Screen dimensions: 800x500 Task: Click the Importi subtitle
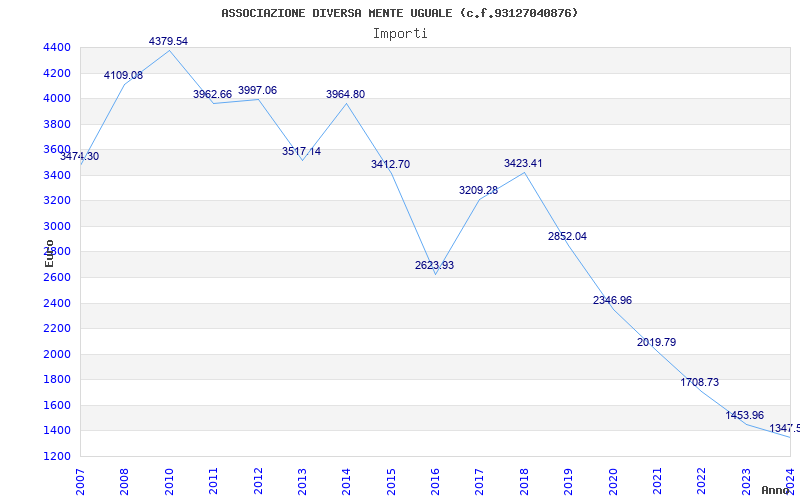point(400,34)
